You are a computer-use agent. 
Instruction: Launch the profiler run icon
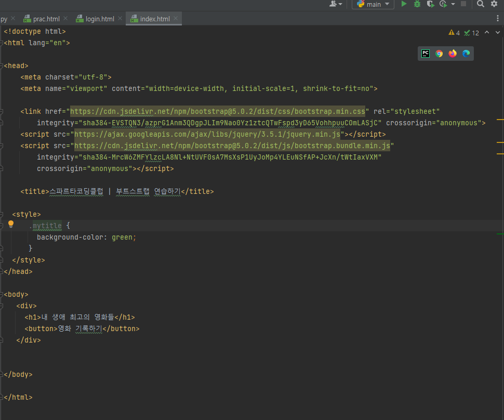tap(443, 4)
